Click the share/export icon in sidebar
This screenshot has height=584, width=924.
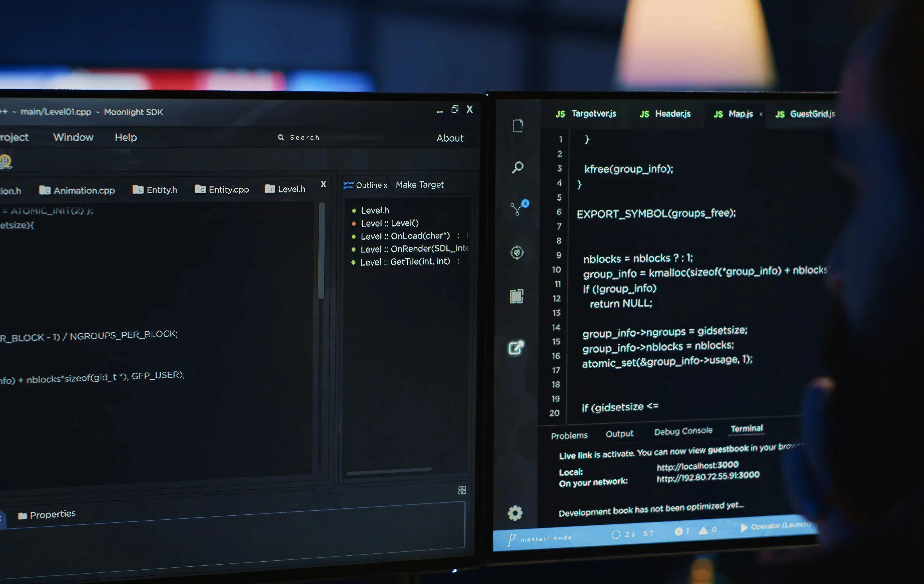pyautogui.click(x=516, y=348)
